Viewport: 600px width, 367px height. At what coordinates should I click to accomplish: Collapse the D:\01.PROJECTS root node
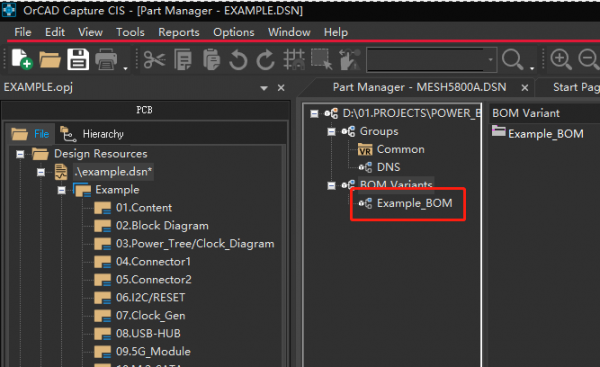(314, 114)
